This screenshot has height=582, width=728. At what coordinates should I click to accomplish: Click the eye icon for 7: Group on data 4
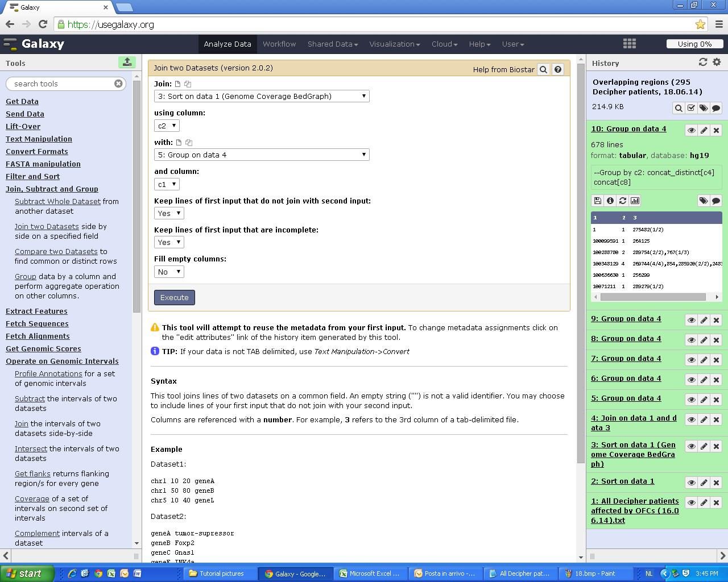point(691,360)
